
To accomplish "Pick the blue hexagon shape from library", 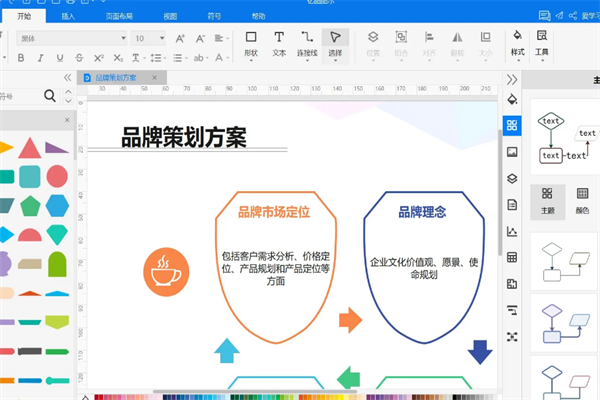I will [x=57, y=206].
